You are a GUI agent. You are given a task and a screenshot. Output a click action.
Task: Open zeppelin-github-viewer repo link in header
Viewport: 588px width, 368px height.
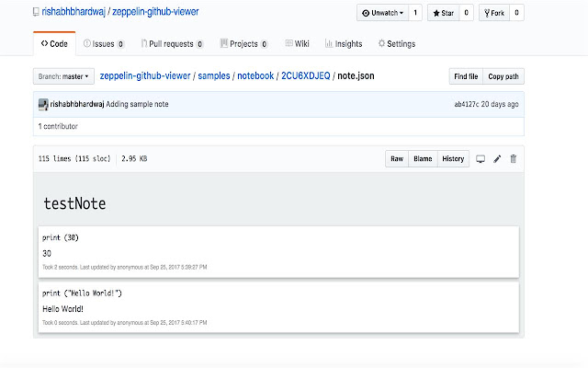pyautogui.click(x=155, y=12)
